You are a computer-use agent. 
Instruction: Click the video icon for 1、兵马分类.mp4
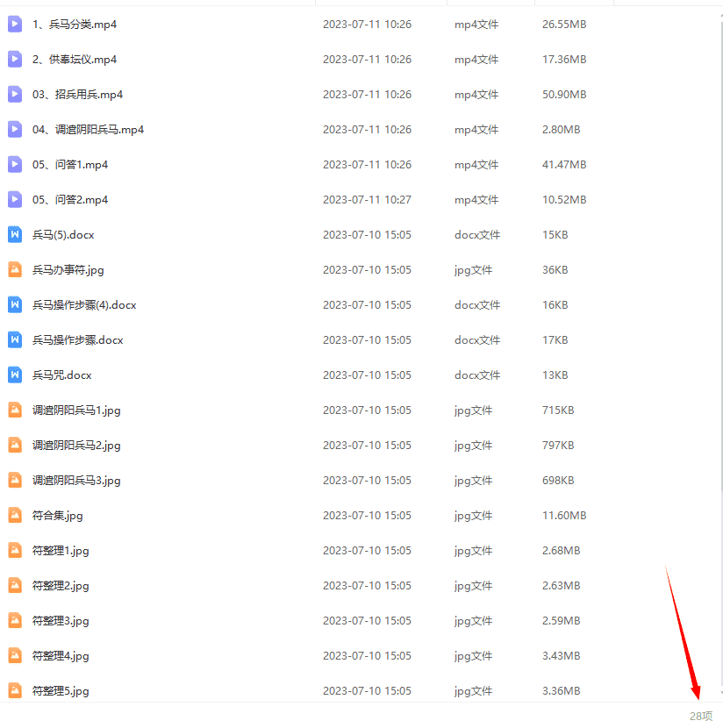pyautogui.click(x=15, y=25)
